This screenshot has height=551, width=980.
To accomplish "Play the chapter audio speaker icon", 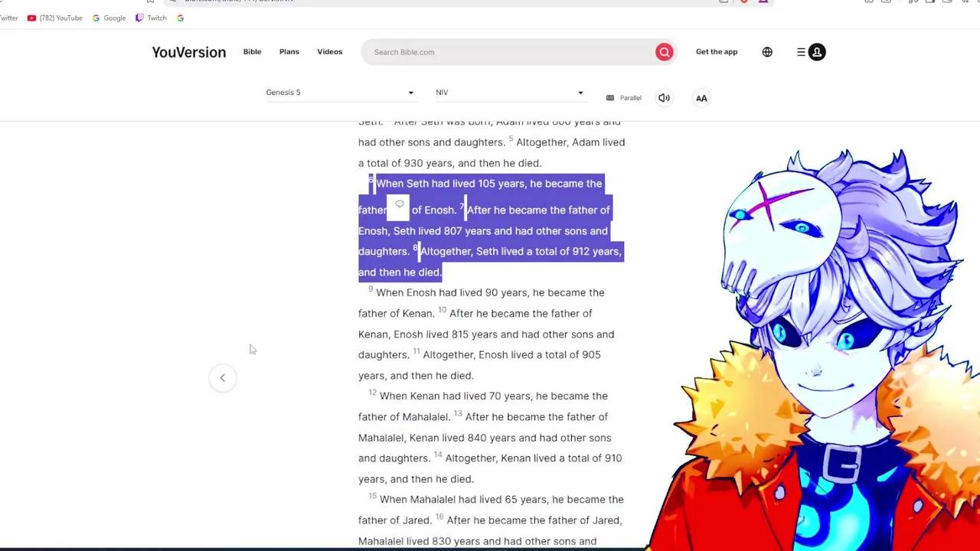I will point(664,98).
